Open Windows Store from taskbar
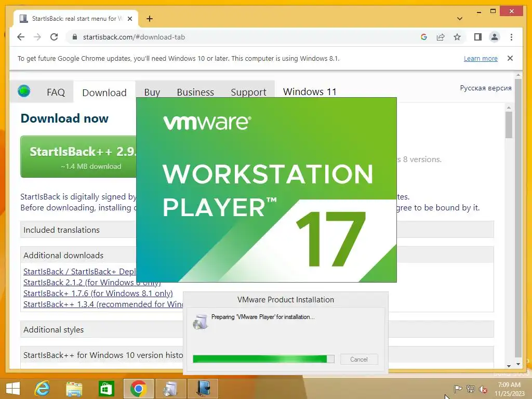The height and width of the screenshot is (399, 532). point(106,389)
